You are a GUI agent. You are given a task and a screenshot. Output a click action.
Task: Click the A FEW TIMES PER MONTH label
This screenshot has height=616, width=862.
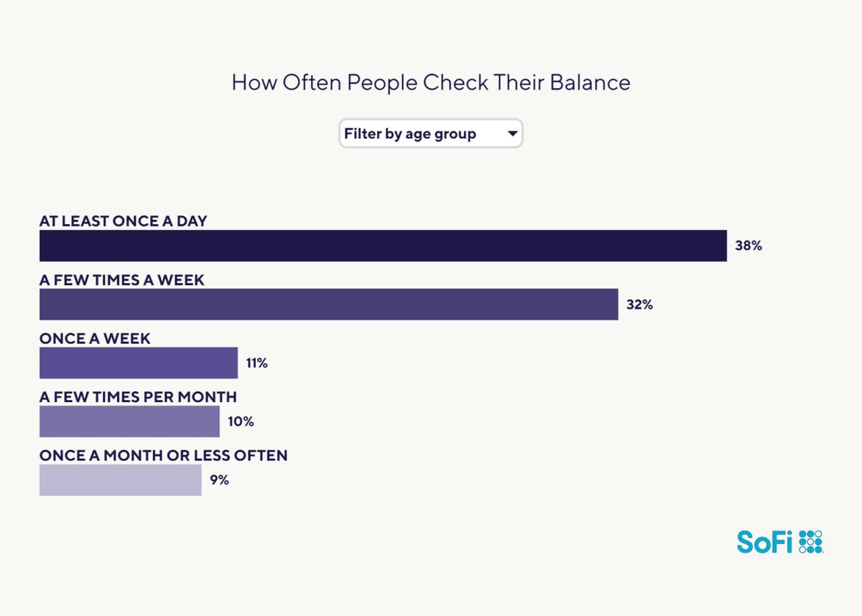tap(138, 397)
